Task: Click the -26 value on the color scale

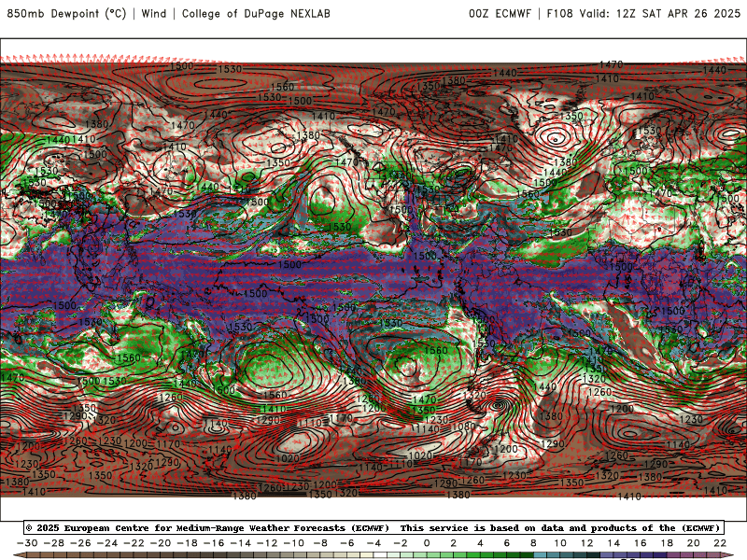Action: click(80, 543)
